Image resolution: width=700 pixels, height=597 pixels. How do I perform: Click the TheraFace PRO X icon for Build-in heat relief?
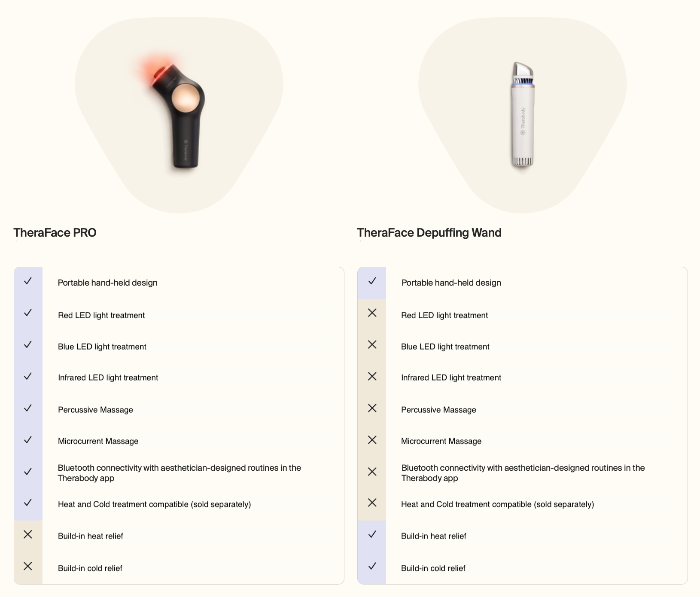pyautogui.click(x=28, y=534)
